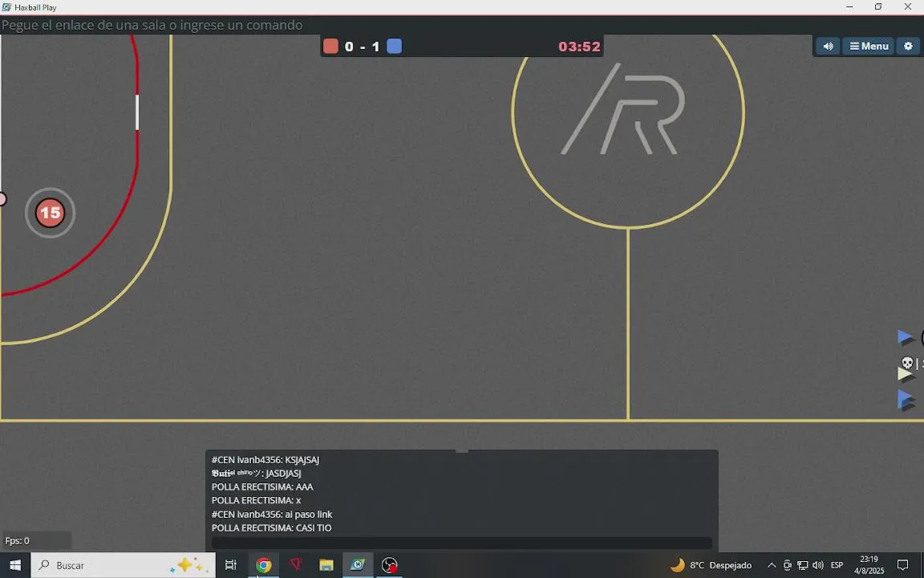Restore down the Haxball Play window
This screenshot has height=578, width=924.
click(878, 7)
